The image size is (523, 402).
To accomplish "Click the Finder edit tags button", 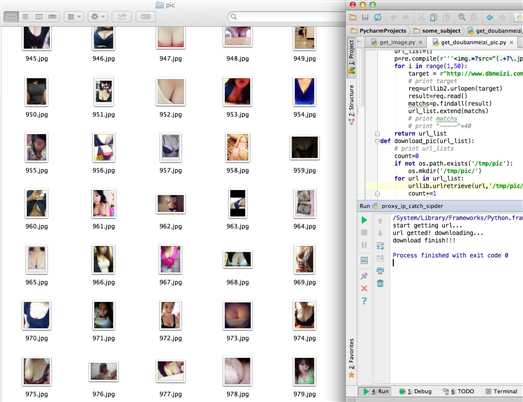I will 145,16.
